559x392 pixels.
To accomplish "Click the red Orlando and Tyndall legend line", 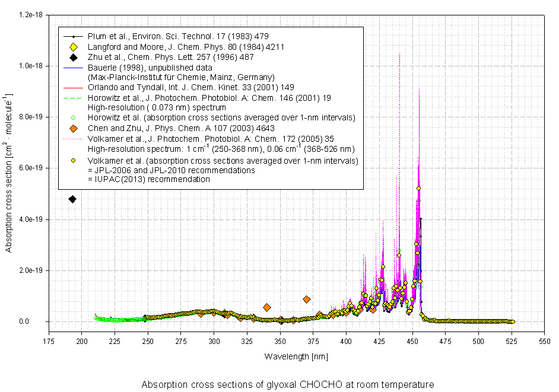I will click(x=74, y=88).
